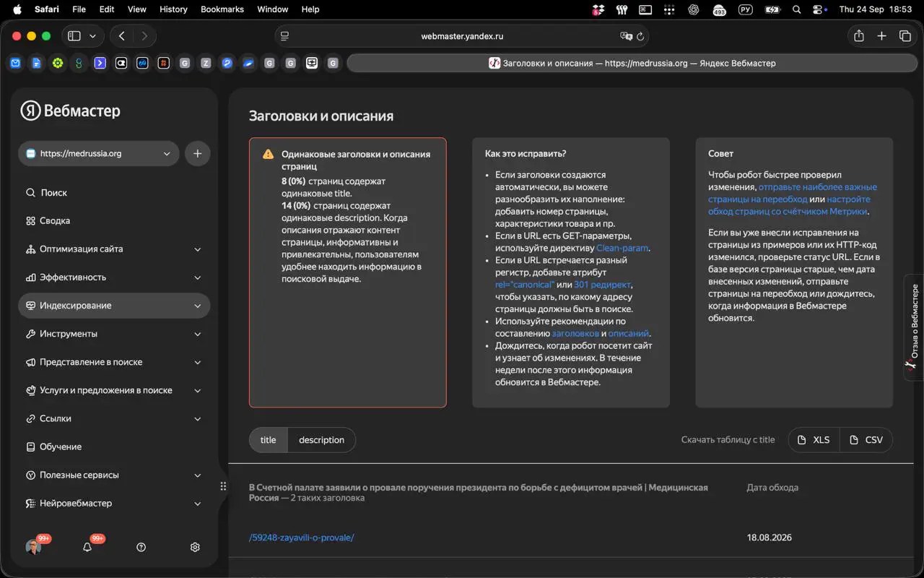
Task: Switch to the description tab
Action: [x=321, y=440]
